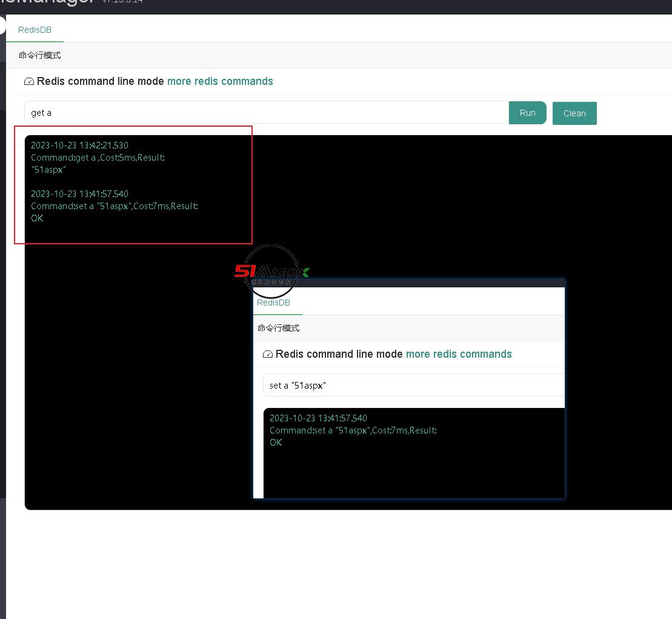Click the "51aspx" result line under get a
672x619 pixels.
(x=48, y=170)
